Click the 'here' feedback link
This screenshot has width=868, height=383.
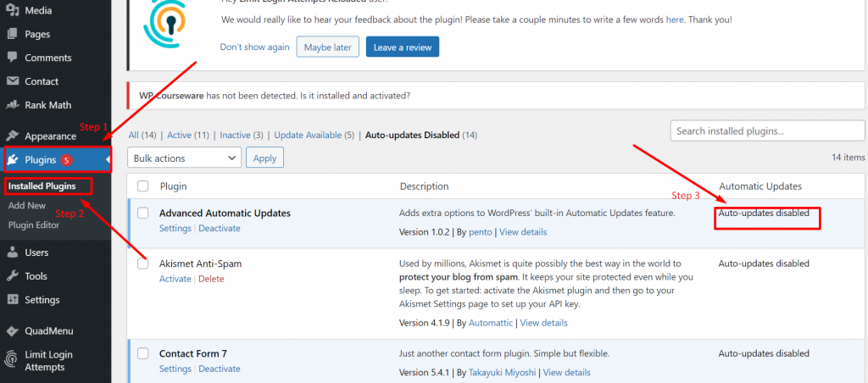click(675, 19)
